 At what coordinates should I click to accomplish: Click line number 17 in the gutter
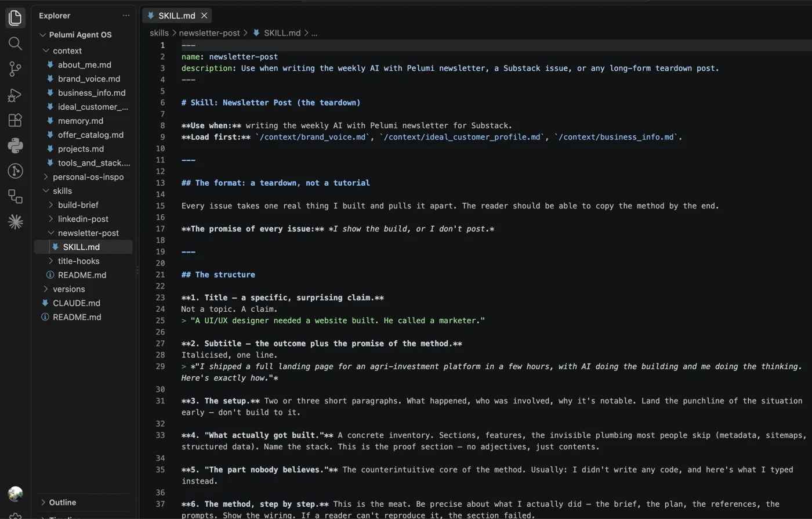(x=160, y=229)
